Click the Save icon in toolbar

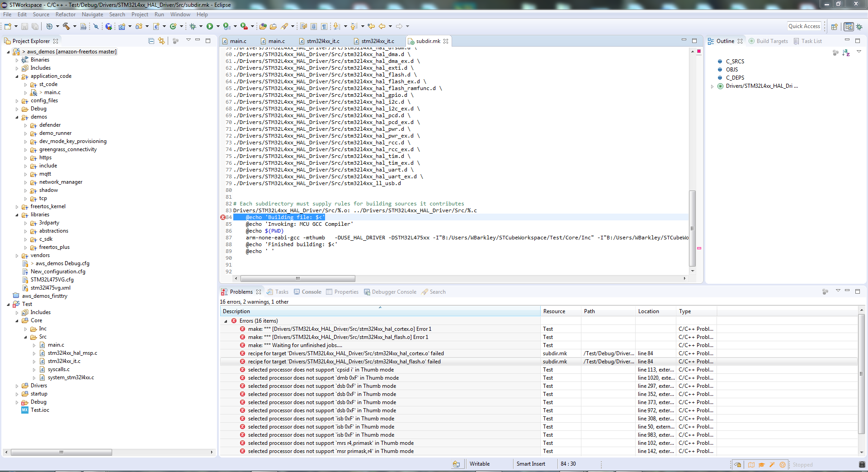tap(24, 26)
